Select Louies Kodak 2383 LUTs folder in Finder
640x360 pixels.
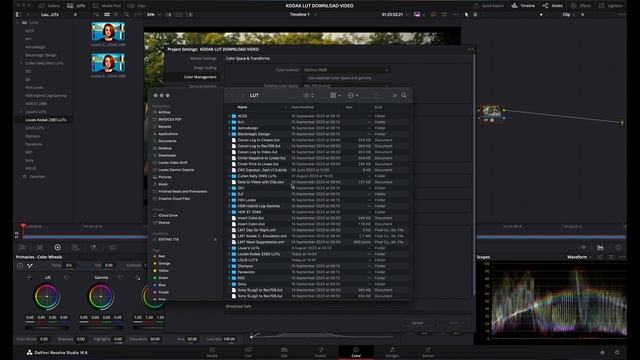click(258, 254)
